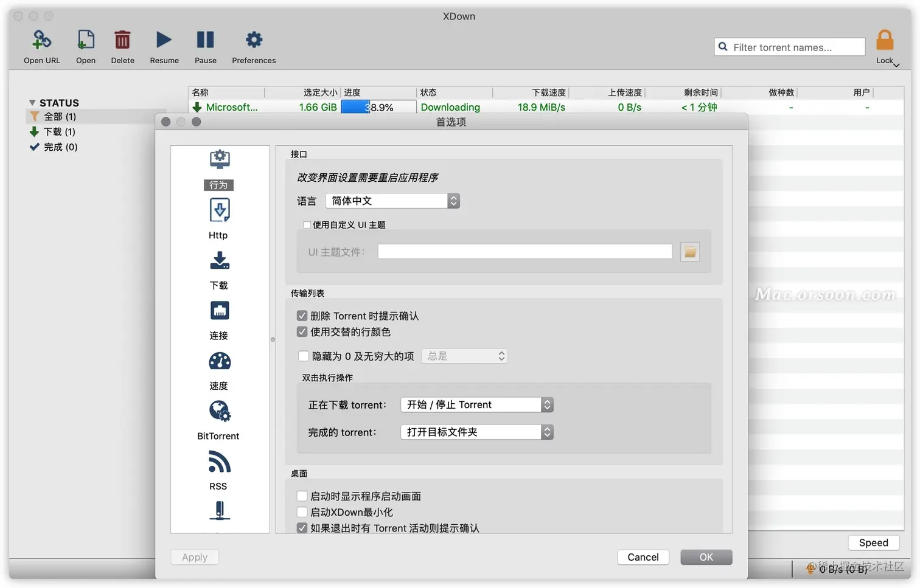Sort by 状态 column header
The height and width of the screenshot is (588, 920).
click(x=455, y=92)
